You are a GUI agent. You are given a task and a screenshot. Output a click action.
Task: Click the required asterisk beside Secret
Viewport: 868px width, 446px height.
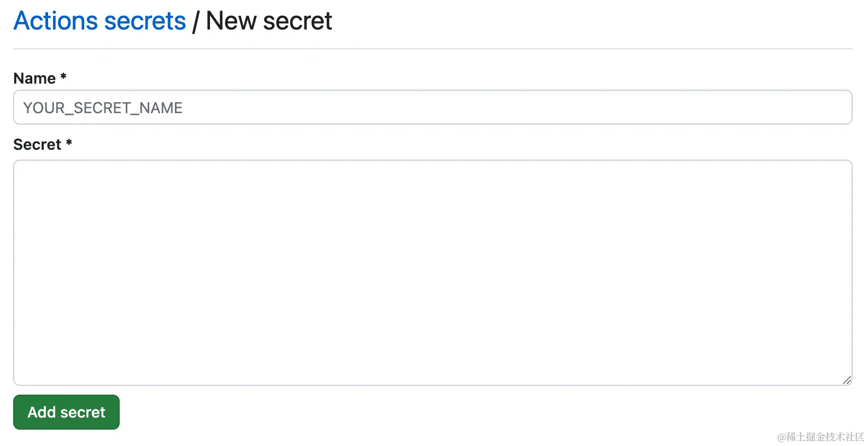coord(68,144)
